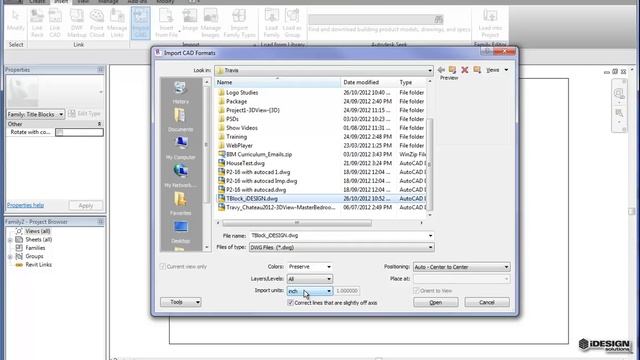This screenshot has width=640, height=360.
Task: Select 'P2-16 with autocad 1.dwg' file
Action: [258, 172]
